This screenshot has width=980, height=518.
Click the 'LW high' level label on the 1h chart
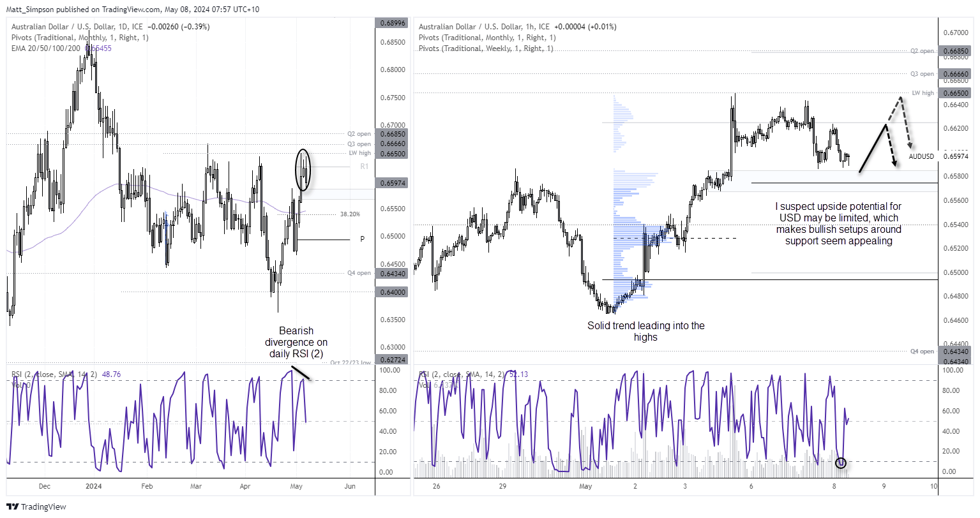point(923,93)
